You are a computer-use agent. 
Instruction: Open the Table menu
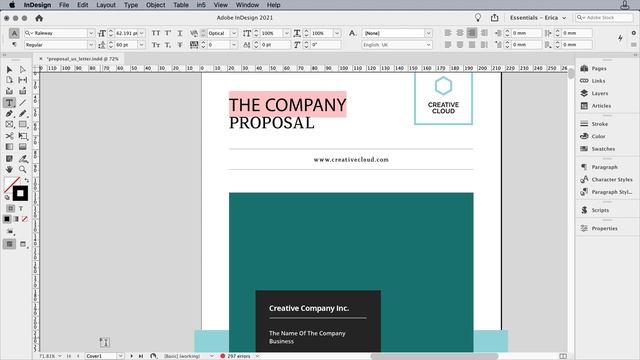tap(181, 5)
